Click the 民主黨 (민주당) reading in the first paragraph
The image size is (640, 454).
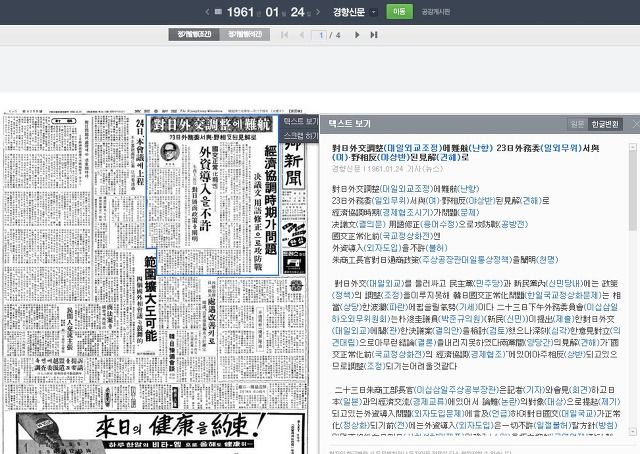click(x=487, y=283)
